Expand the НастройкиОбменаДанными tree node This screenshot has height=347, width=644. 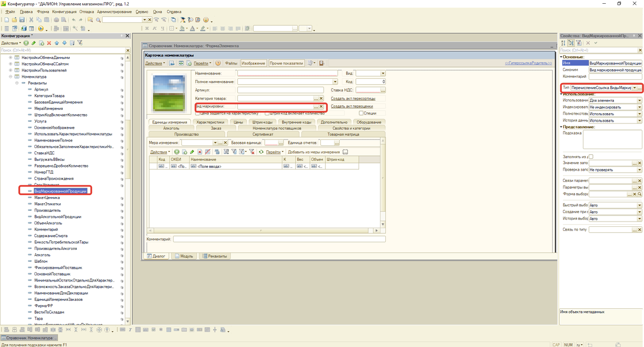pos(10,57)
